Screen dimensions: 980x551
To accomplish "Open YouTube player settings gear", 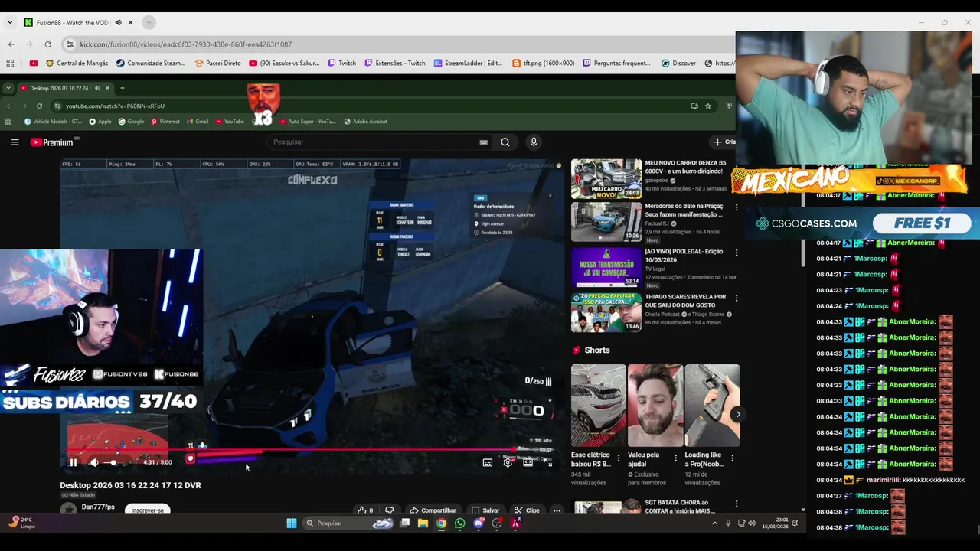I will [x=508, y=462].
